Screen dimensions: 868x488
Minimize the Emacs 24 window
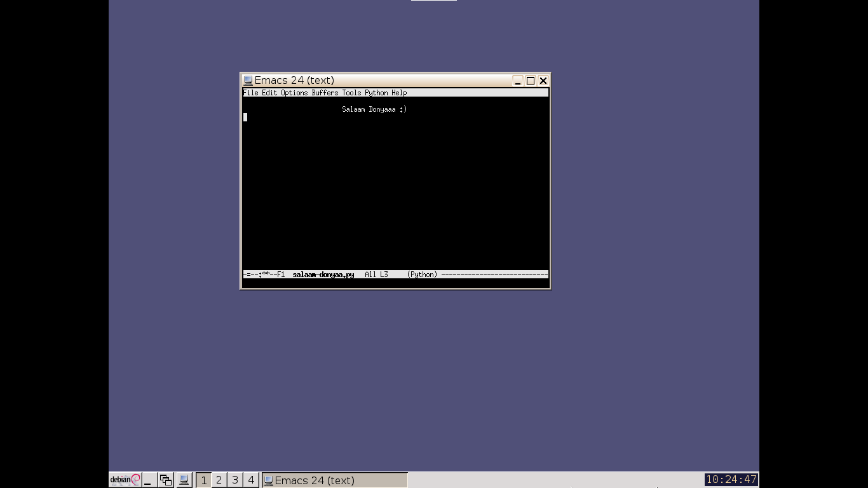pyautogui.click(x=518, y=81)
